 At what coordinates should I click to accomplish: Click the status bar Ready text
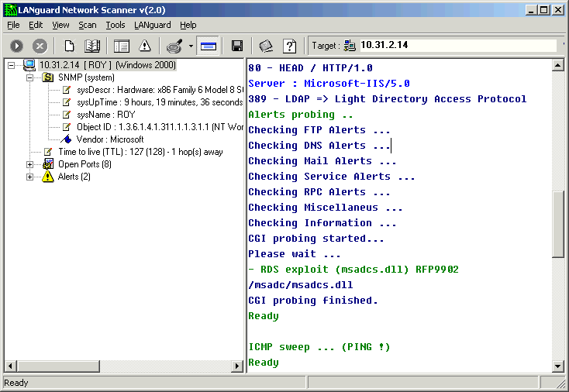tap(16, 383)
